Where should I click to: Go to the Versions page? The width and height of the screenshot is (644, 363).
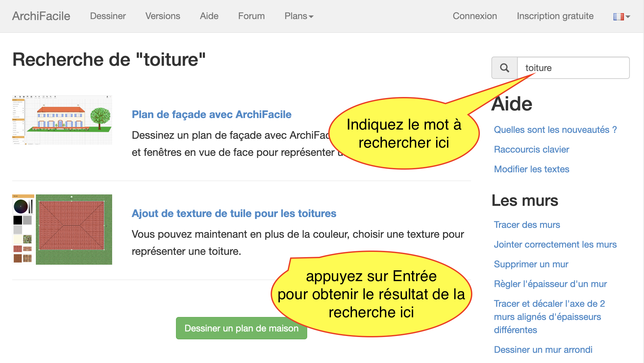pyautogui.click(x=162, y=16)
